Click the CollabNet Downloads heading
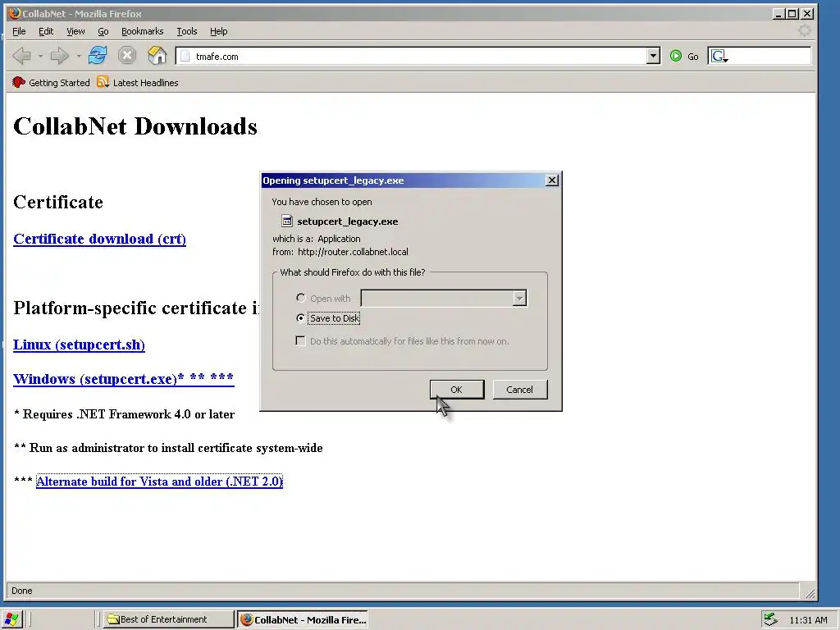Image resolution: width=840 pixels, height=630 pixels. click(x=135, y=126)
